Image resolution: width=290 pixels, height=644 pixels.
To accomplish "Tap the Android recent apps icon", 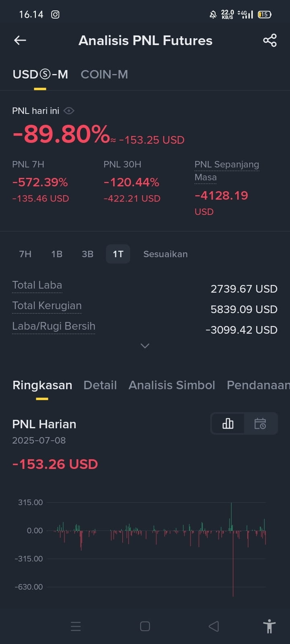I will (x=76, y=626).
